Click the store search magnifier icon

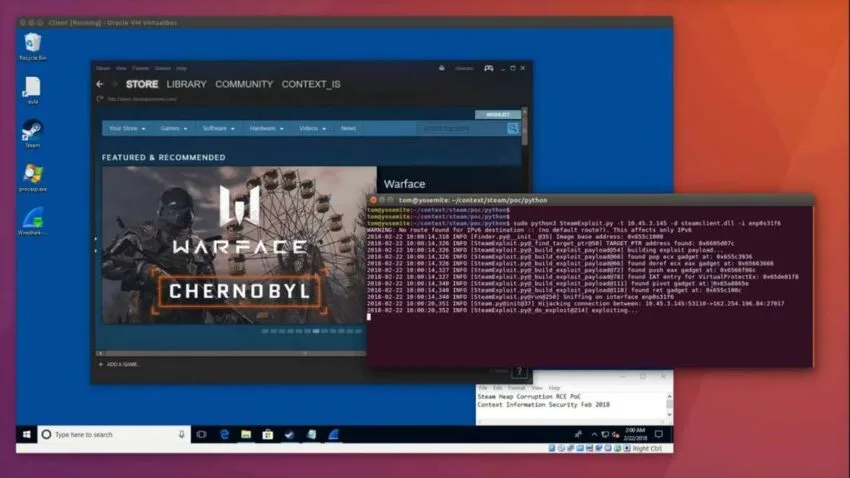tap(512, 128)
